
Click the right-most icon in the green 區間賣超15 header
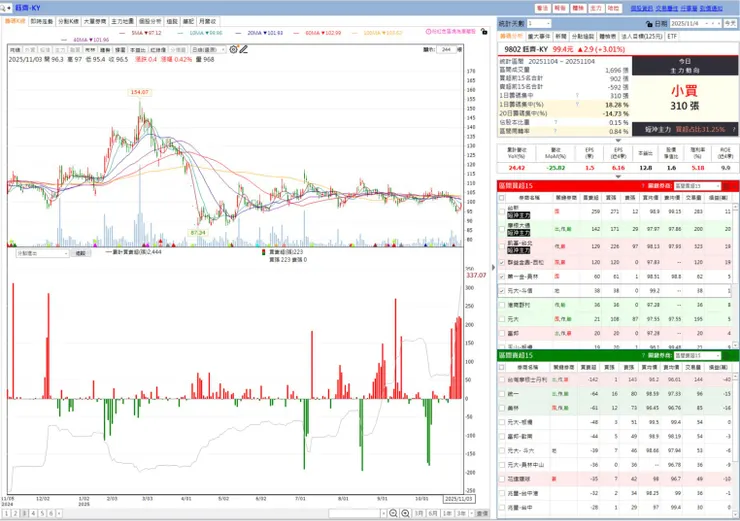tap(734, 355)
